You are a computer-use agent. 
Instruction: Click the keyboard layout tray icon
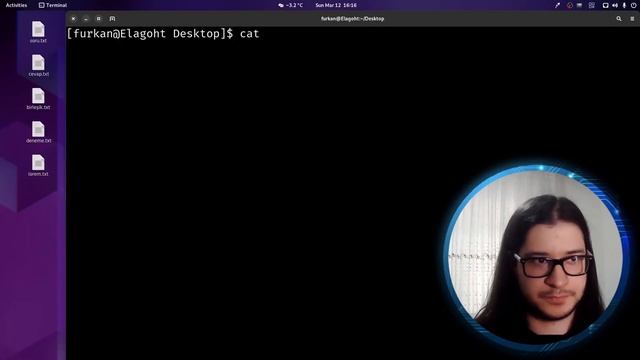[580, 5]
